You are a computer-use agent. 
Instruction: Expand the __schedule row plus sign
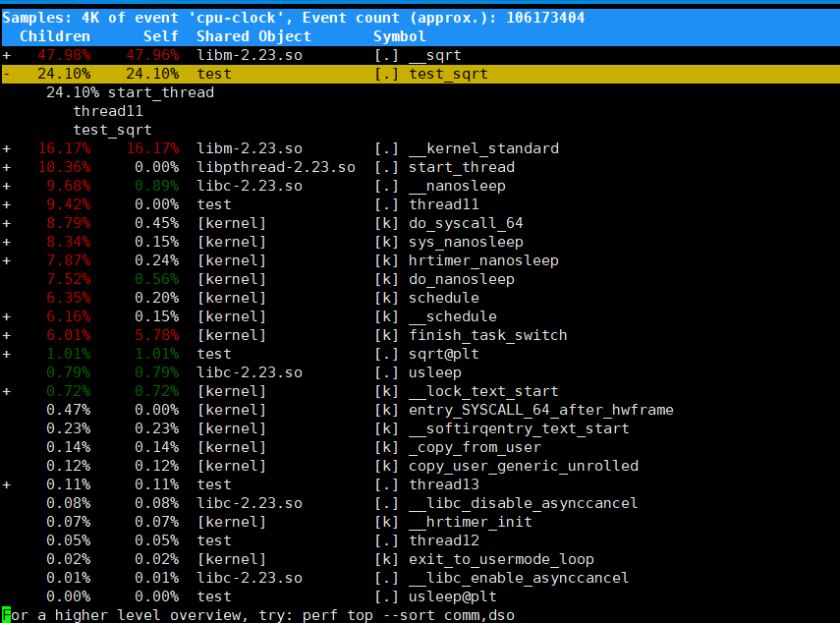(7, 316)
